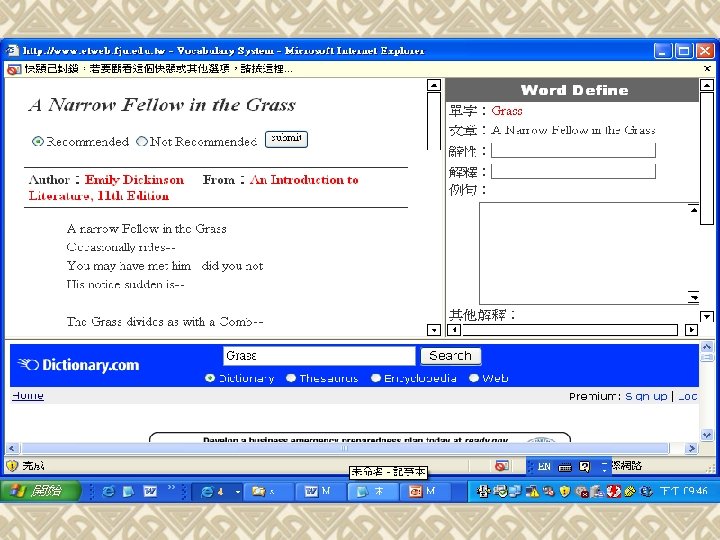The height and width of the screenshot is (540, 720).
Task: Select the Recommended radio button
Action: coord(38,141)
